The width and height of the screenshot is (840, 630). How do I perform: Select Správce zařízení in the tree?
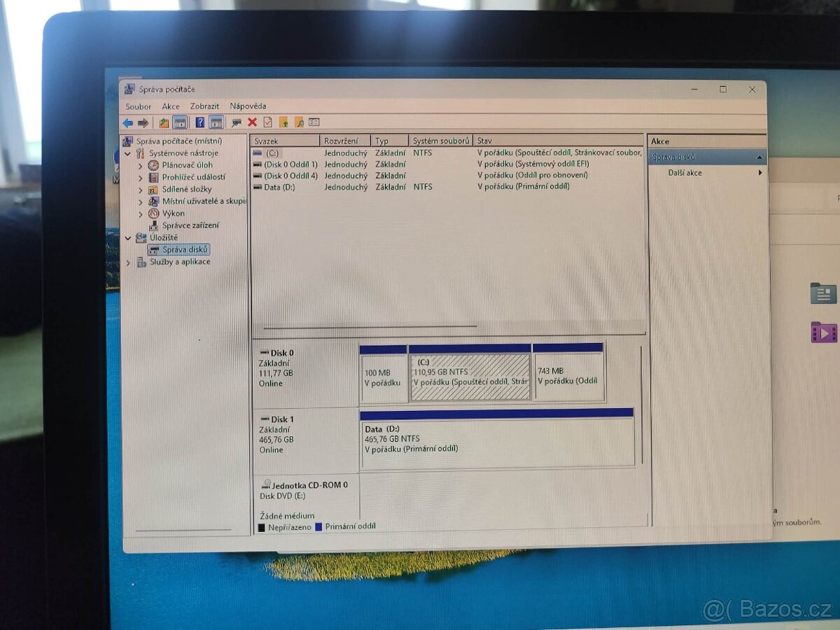pos(190,225)
